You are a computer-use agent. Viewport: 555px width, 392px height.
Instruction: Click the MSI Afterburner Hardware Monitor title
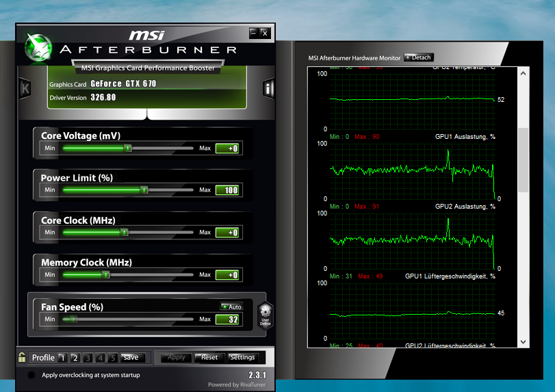[x=354, y=58]
